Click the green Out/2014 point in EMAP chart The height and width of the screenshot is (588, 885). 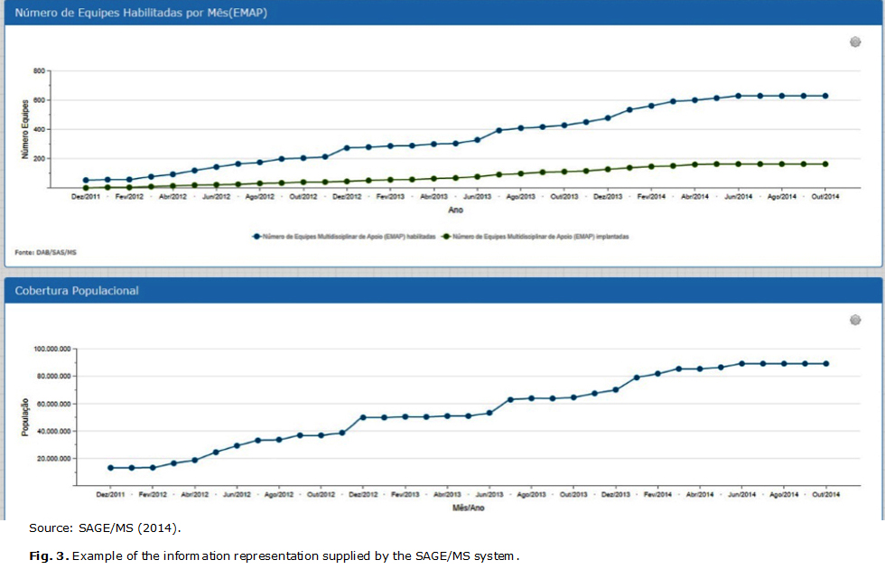tap(824, 164)
